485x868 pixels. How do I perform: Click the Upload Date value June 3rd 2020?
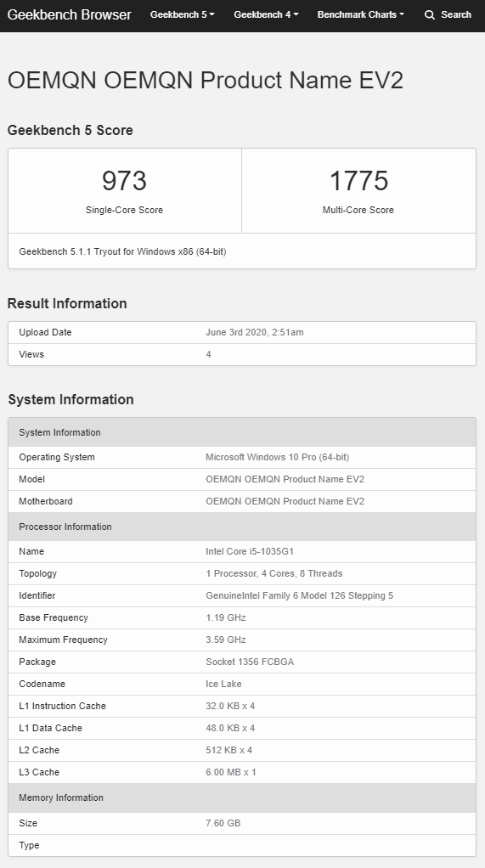pyautogui.click(x=255, y=332)
